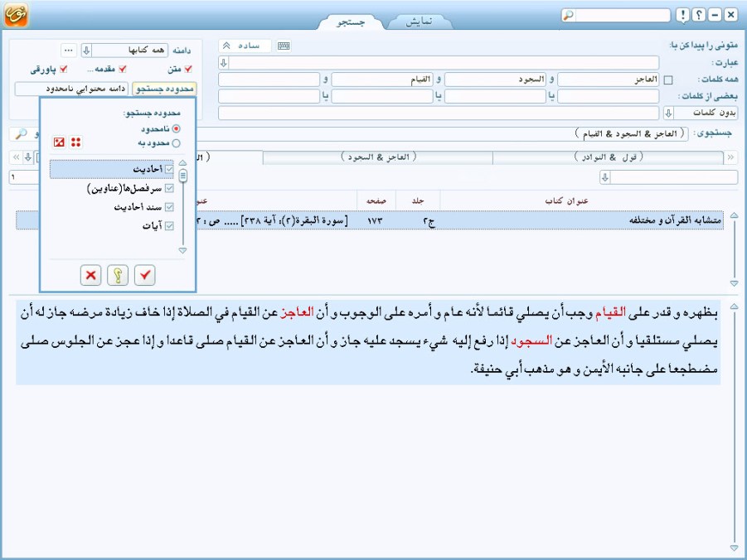
Task: Select the result row متشابه القرآن و مختلفه
Action: click(370, 220)
